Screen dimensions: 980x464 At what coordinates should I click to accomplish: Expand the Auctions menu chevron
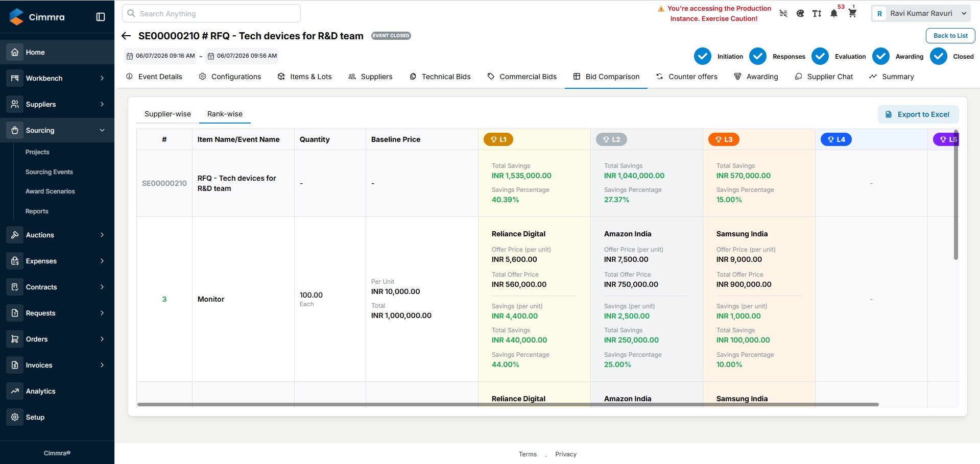102,235
